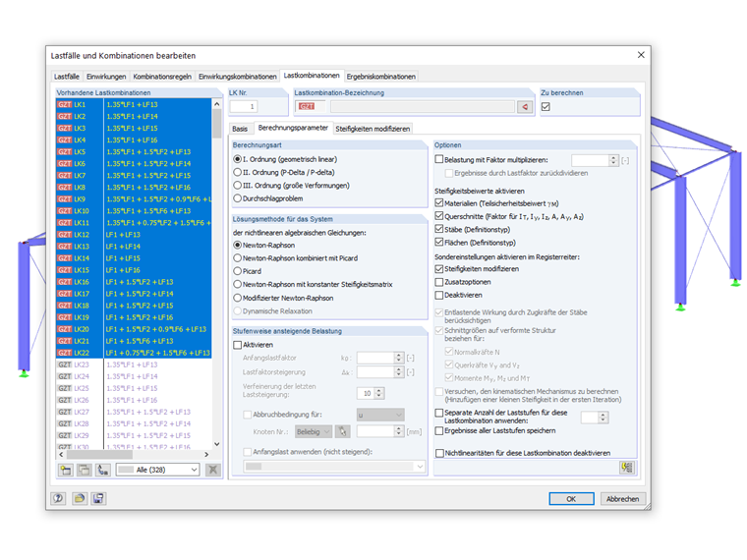Select I. Ordnung (geometrisch linear)
Viewport: 747px width, 560px height.
237,159
